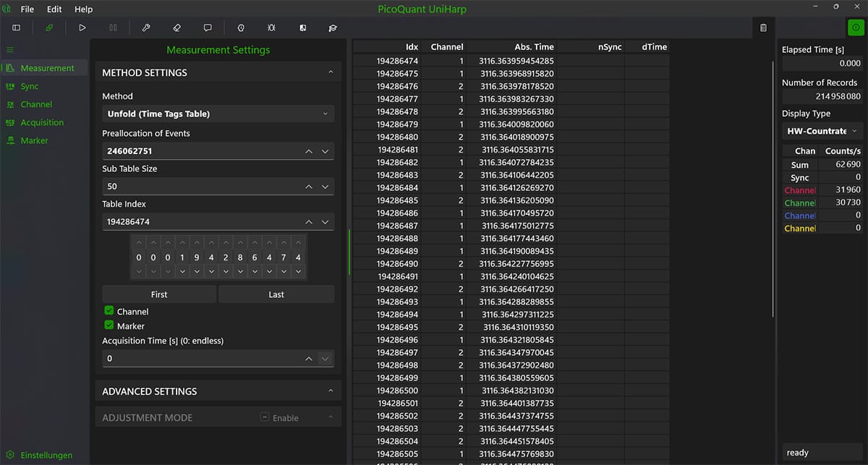Click the eraser clear icon in the toolbar
The height and width of the screenshot is (465, 868).
[x=176, y=27]
